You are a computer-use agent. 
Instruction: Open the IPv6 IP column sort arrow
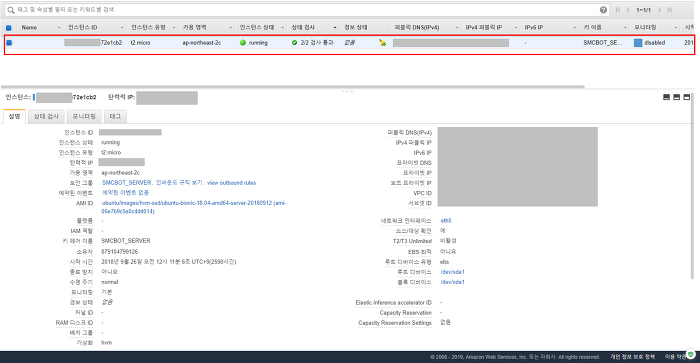click(x=575, y=28)
